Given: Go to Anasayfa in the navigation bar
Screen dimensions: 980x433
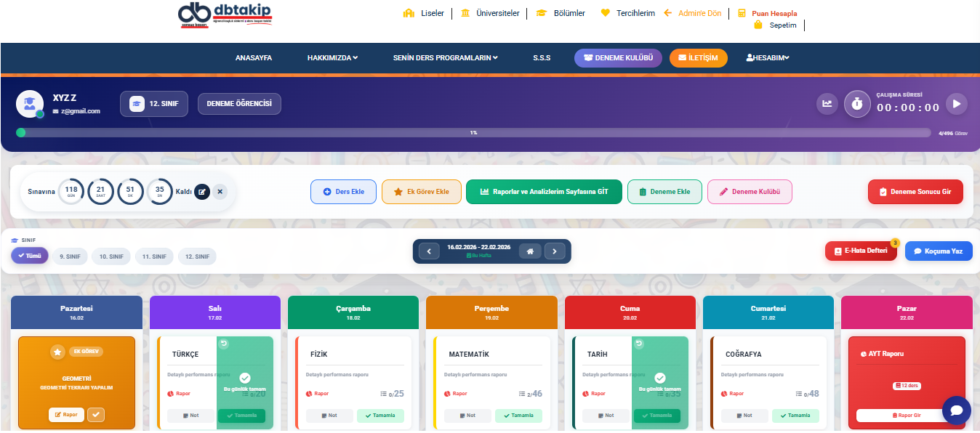Looking at the screenshot, I should (254, 58).
